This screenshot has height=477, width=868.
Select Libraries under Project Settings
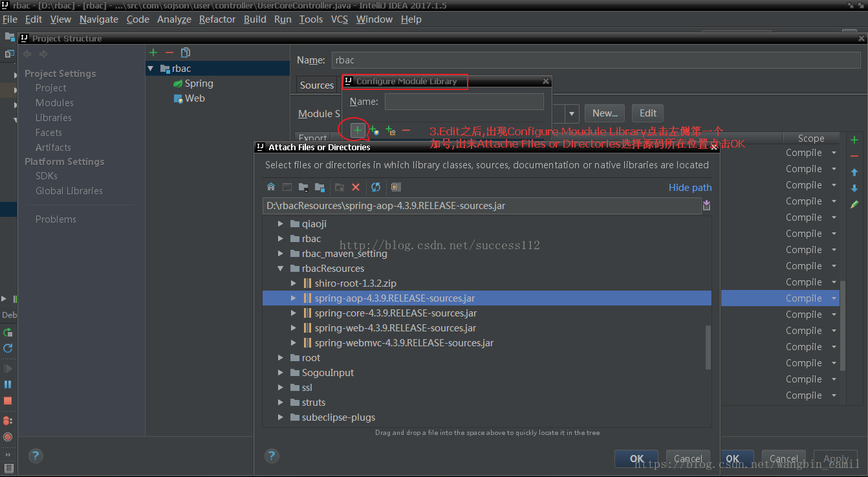(54, 118)
